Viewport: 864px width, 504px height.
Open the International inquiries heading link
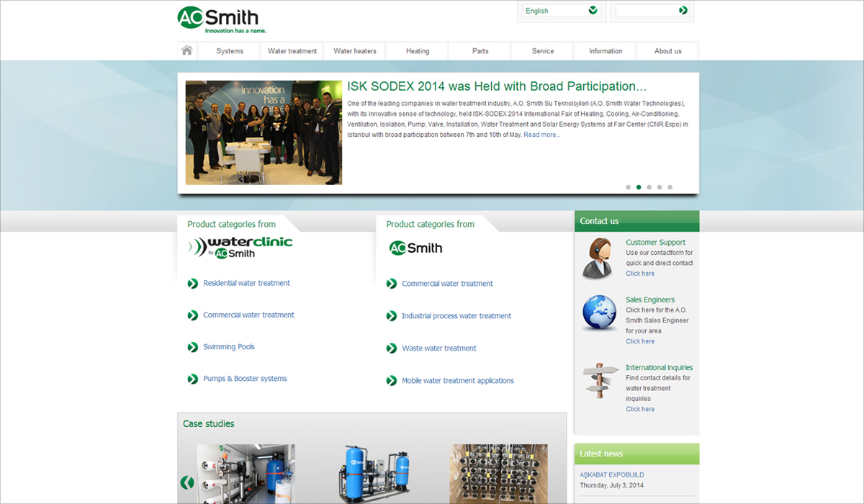tap(659, 367)
